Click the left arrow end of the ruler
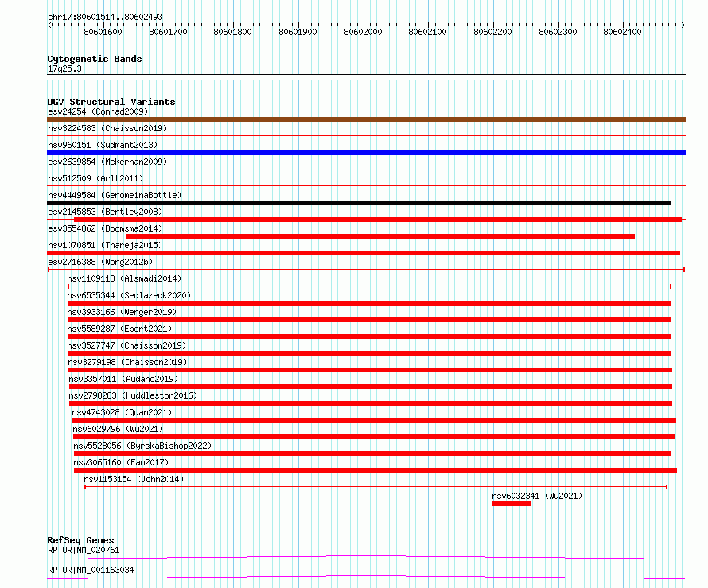This screenshot has height=588, width=708. click(49, 25)
